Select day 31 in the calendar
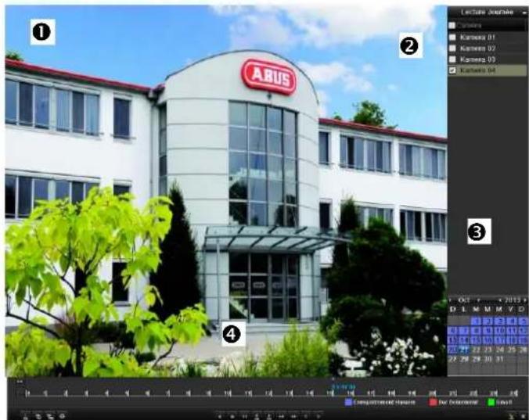The image size is (529, 420). [x=499, y=359]
